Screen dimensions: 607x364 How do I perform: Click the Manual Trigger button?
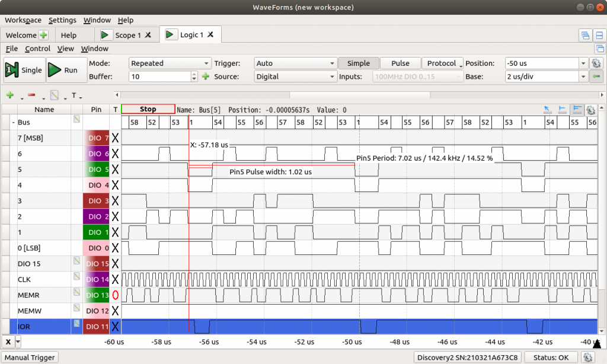(30, 357)
